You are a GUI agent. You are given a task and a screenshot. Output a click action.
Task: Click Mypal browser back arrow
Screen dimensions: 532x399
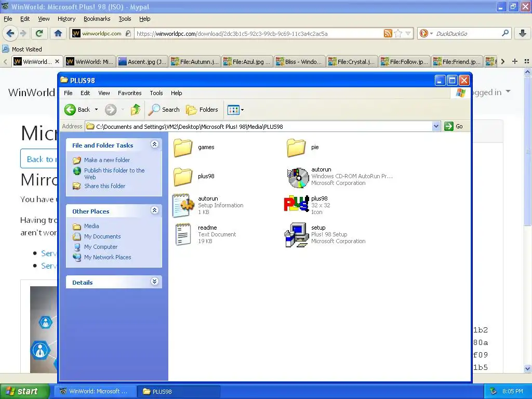tap(10, 33)
